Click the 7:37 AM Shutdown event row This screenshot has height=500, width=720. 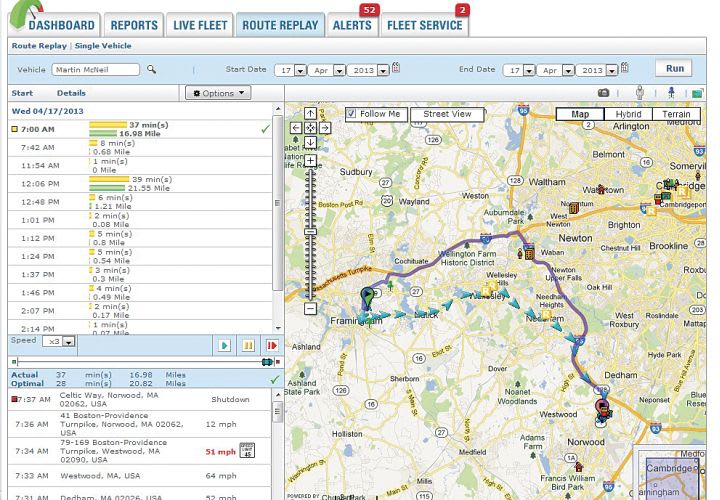(x=140, y=399)
